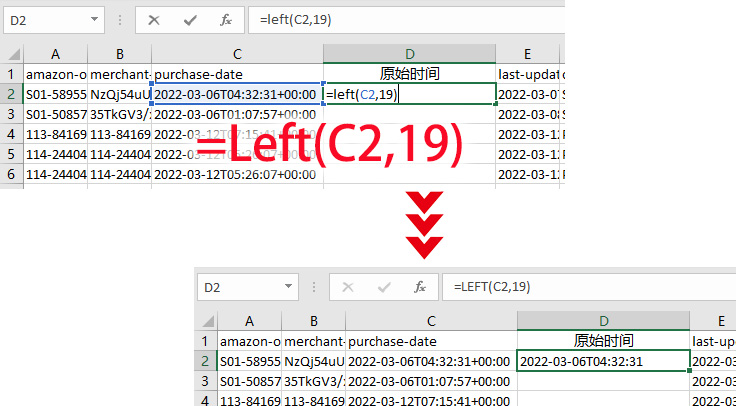Click amazon-o header cell in bottom window
This screenshot has height=406, width=750.
click(x=250, y=341)
